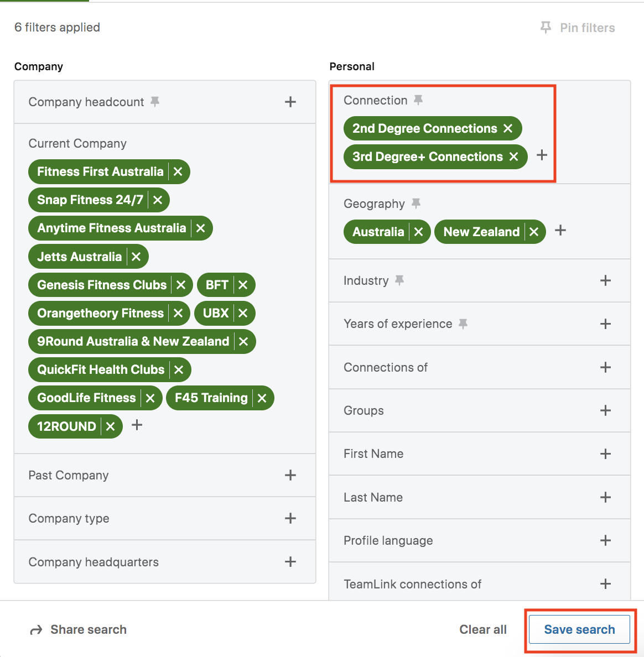The width and height of the screenshot is (644, 657).
Task: Remove the QuickFit Health Clubs filter chip
Action: (179, 369)
